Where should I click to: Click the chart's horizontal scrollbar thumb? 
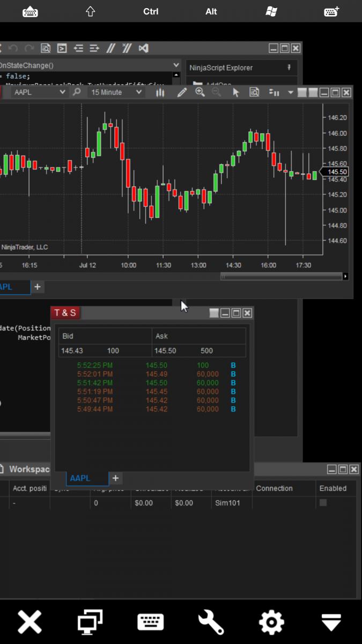click(282, 276)
